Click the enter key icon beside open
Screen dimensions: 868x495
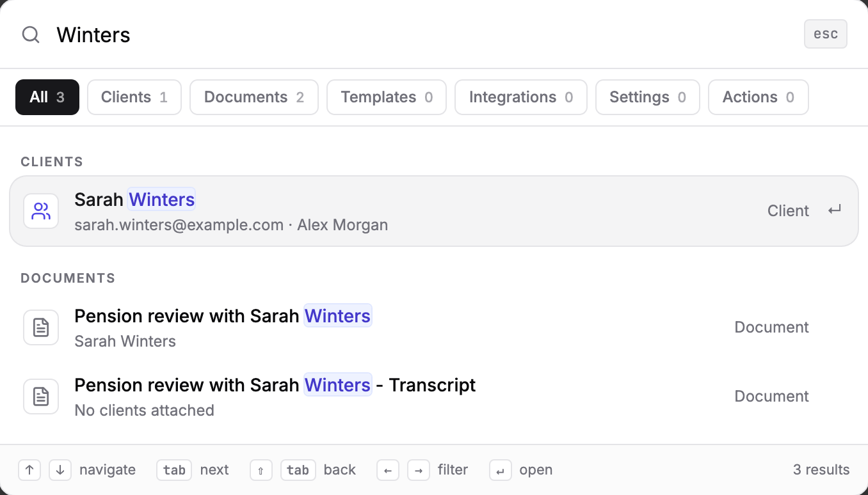tap(501, 470)
